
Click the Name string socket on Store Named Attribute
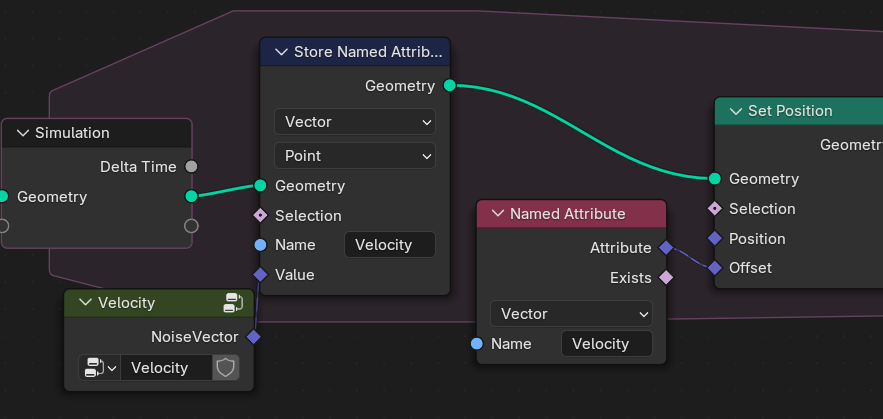coord(260,245)
